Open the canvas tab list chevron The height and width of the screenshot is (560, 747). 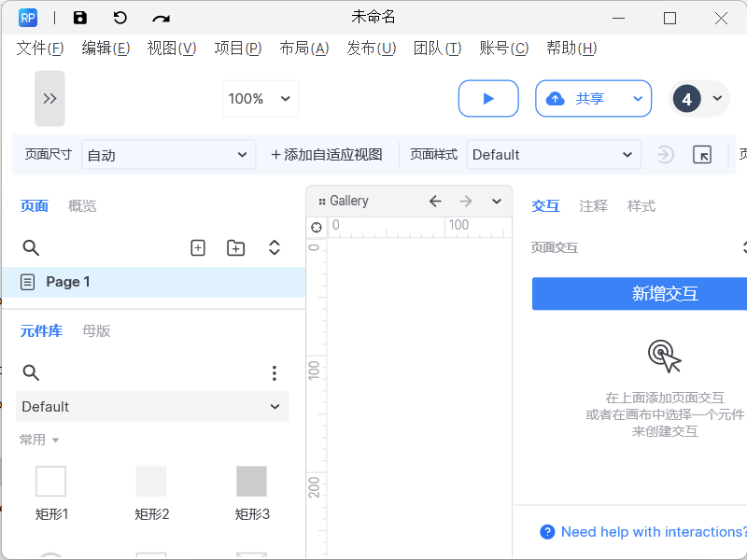(497, 201)
